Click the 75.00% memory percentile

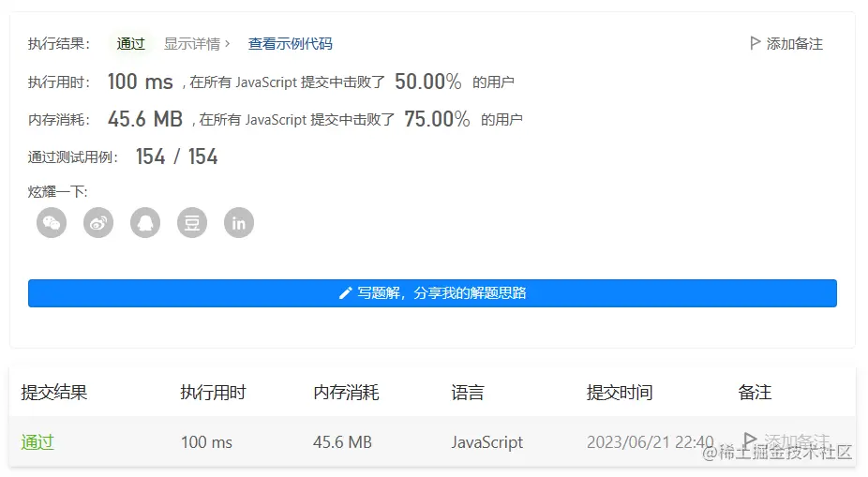[x=437, y=119]
